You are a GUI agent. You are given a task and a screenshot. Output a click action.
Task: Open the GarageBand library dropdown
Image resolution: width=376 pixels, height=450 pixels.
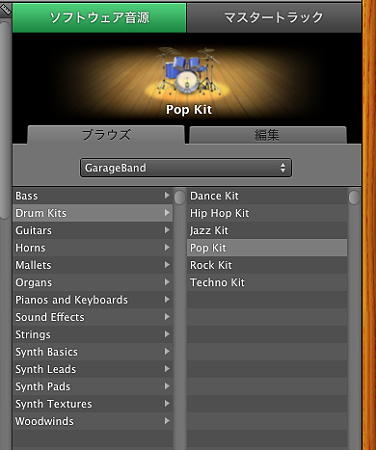[186, 168]
